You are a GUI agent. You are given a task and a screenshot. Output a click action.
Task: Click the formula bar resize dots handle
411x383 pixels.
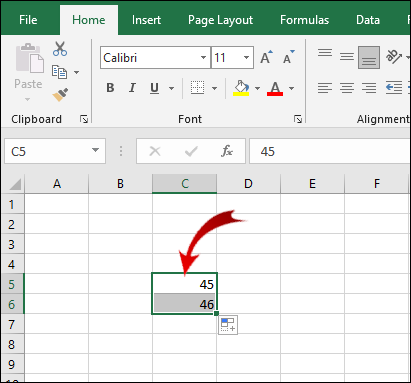pos(121,151)
